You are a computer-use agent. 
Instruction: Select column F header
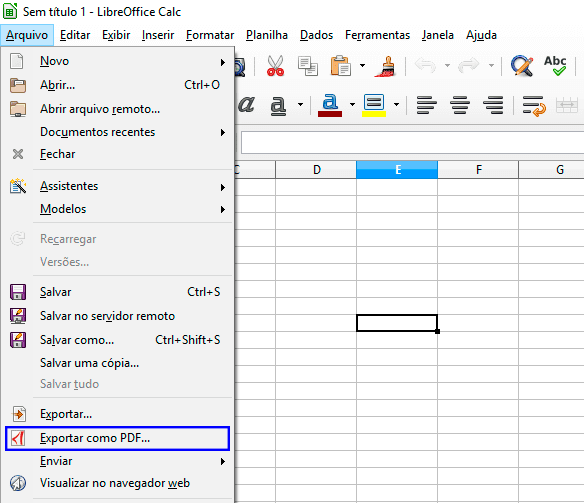point(478,170)
